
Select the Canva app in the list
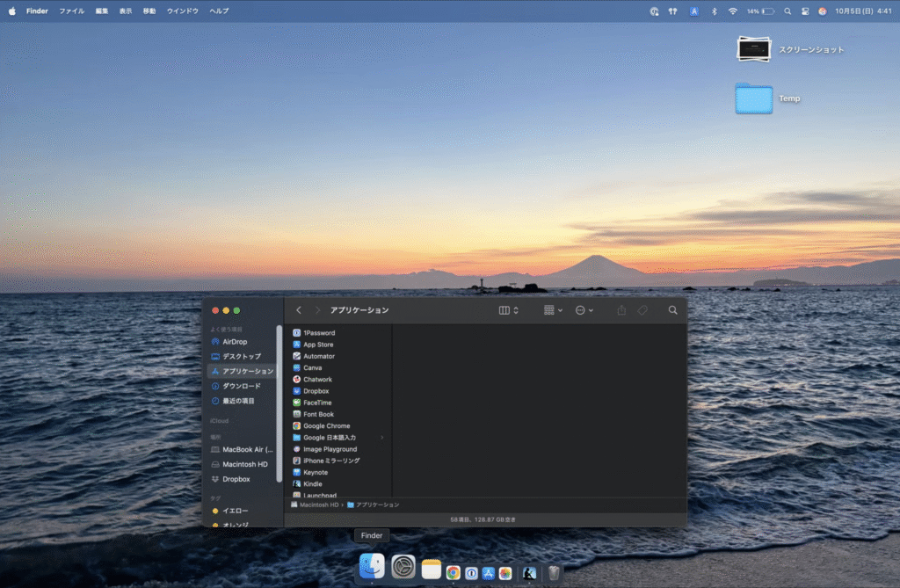pyautogui.click(x=313, y=367)
